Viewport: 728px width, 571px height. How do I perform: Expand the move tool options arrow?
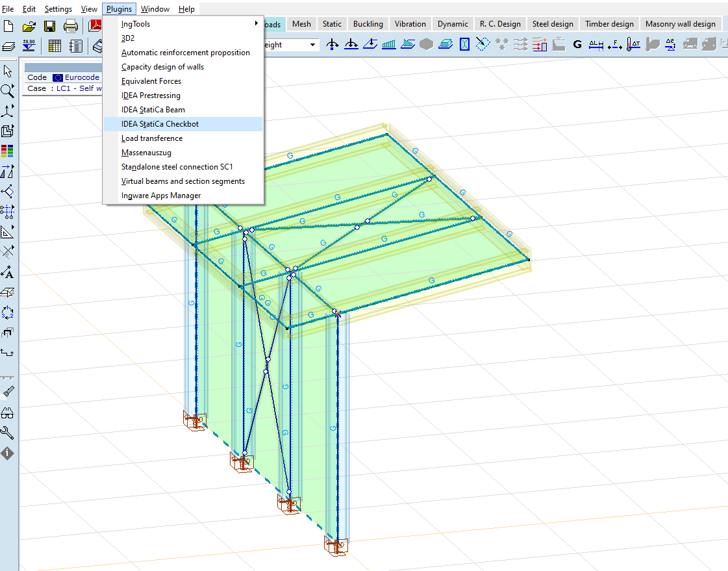[14, 106]
